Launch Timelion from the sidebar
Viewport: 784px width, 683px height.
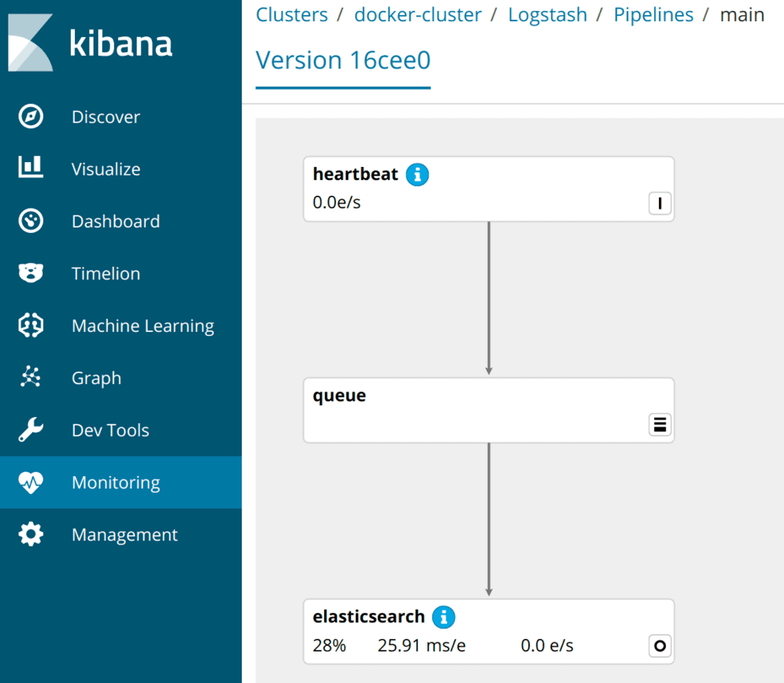pos(30,273)
